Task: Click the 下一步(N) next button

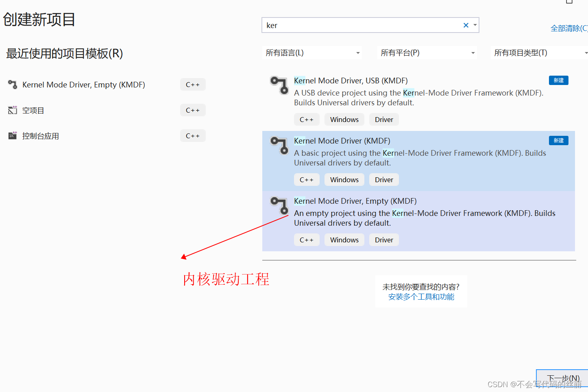Action: pyautogui.click(x=562, y=379)
